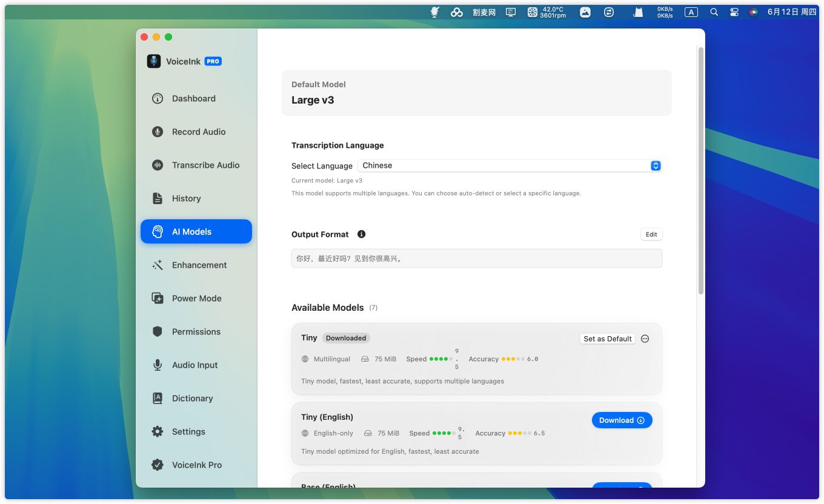Viewport: 824px width, 504px height.
Task: Click the Output Format info icon
Action: coord(362,234)
